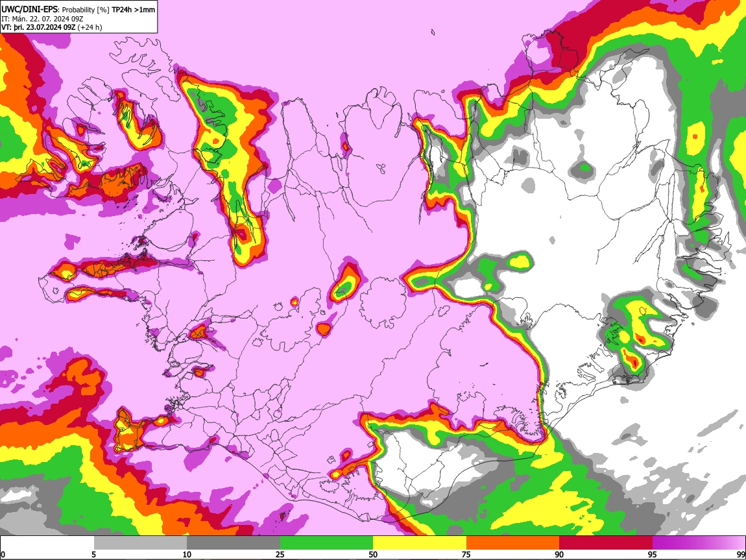This screenshot has height=560, width=746.
Task: Select the green 25–50% legend swatch
Action: click(326, 542)
